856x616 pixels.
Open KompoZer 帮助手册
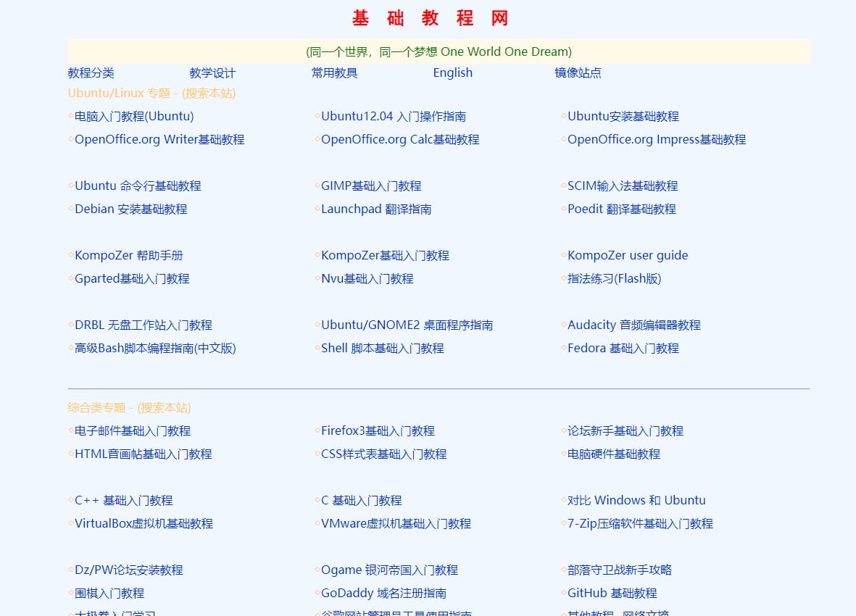(x=129, y=255)
